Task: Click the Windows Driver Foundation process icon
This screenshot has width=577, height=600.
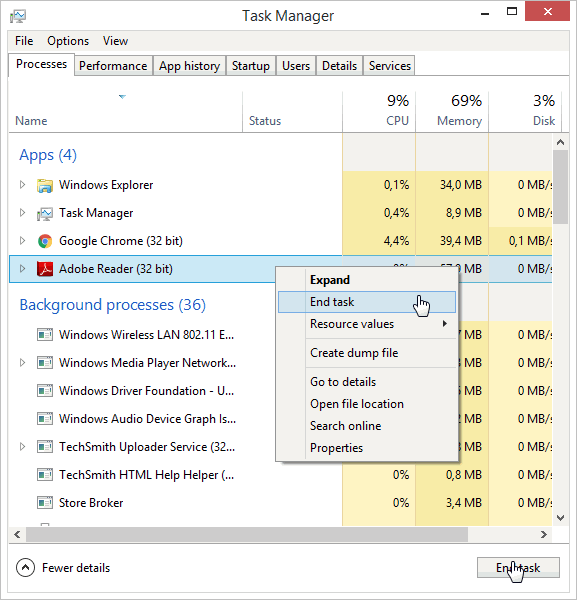Action: (x=45, y=391)
